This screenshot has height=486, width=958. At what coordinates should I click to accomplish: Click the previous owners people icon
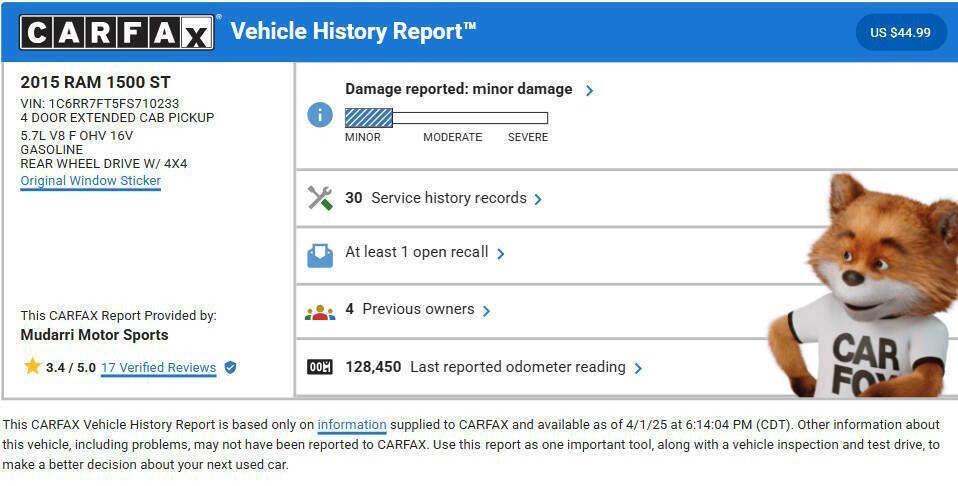click(x=320, y=311)
